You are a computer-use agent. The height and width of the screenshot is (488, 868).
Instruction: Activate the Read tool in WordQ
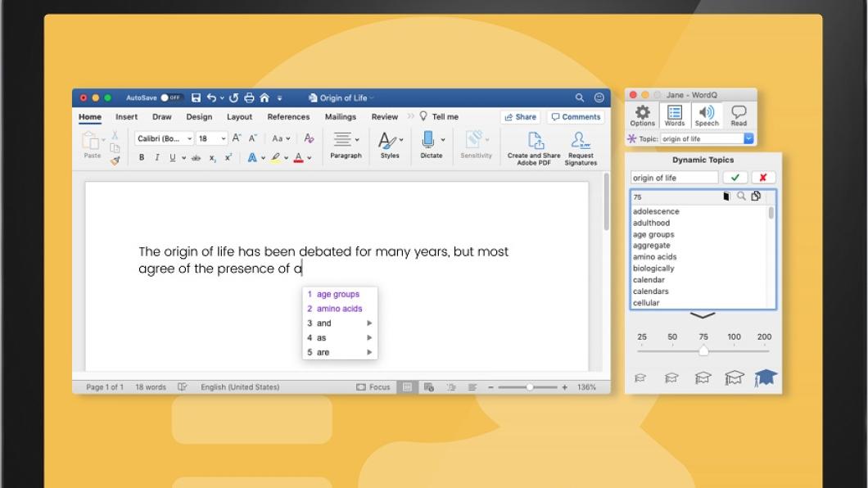tap(739, 113)
